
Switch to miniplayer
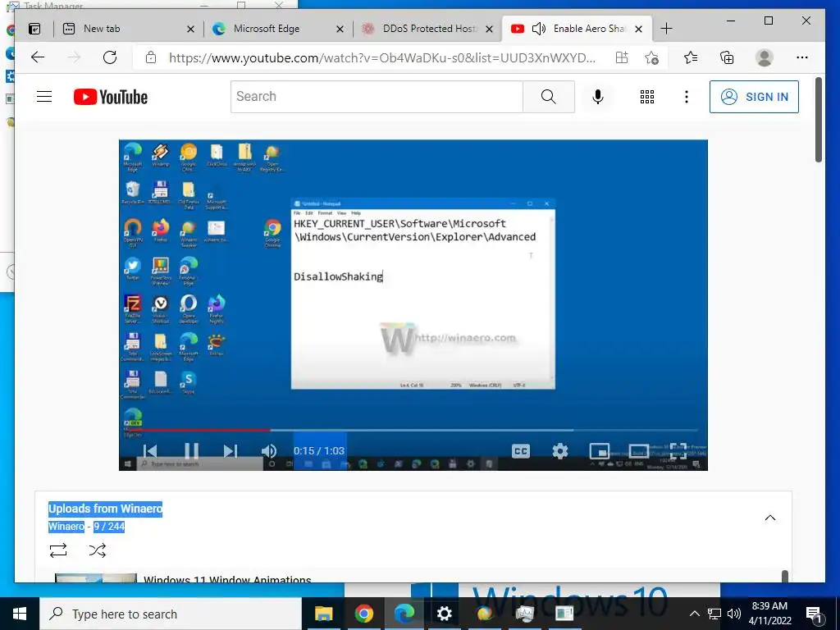599,451
